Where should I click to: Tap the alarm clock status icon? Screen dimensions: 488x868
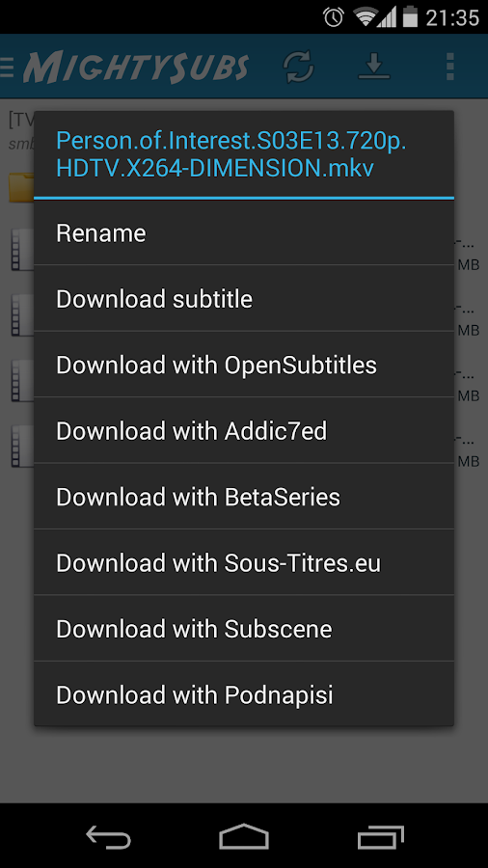334,17
